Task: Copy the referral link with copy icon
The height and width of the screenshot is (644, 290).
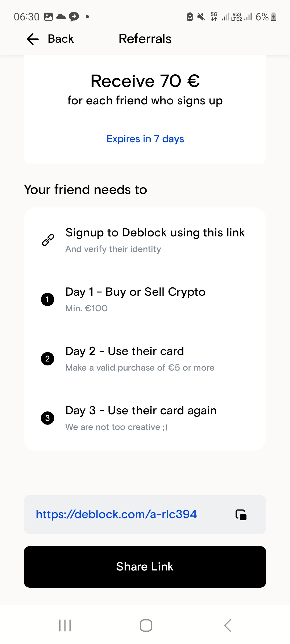Action: pyautogui.click(x=241, y=515)
